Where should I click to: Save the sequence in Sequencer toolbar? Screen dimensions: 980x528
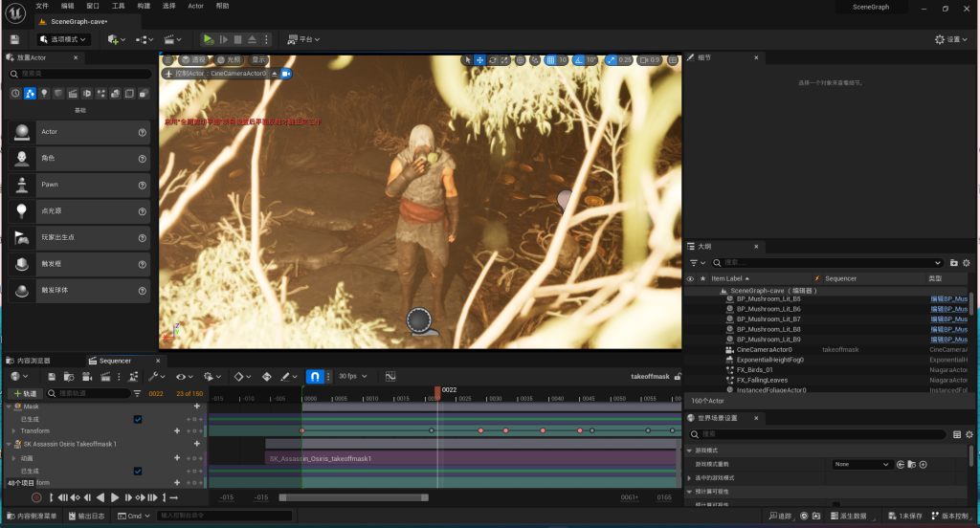click(x=52, y=377)
